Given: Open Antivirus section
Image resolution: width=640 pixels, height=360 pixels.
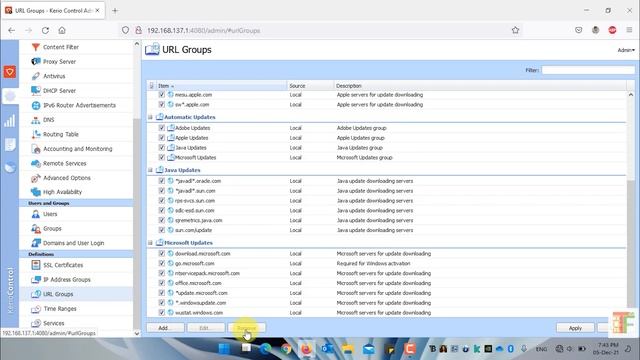Looking at the screenshot, I should [54, 76].
